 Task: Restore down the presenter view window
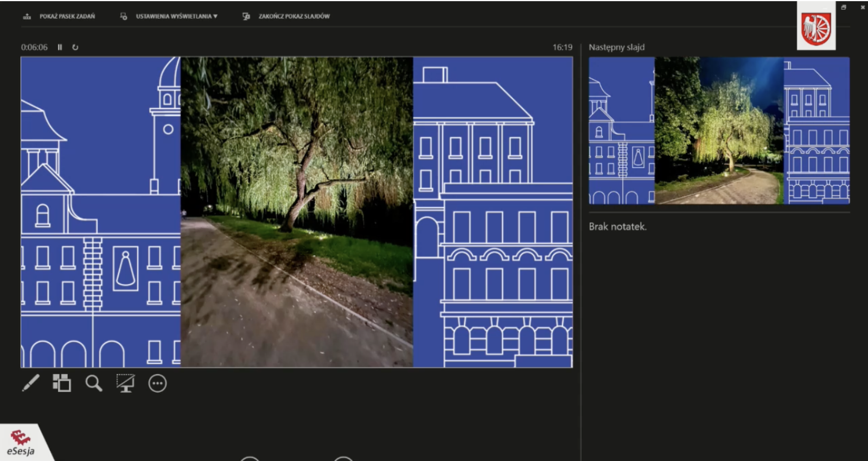[x=844, y=7]
